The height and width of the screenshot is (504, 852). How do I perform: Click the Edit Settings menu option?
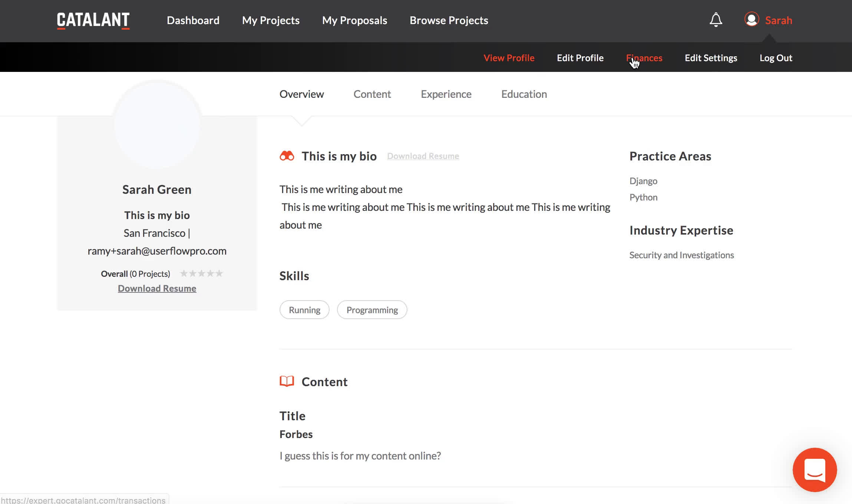point(710,57)
